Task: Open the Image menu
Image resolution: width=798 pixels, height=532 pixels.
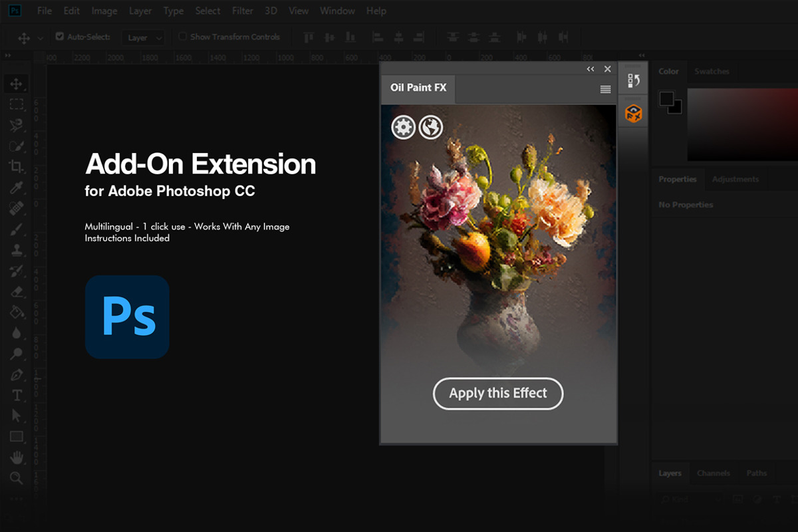Action: point(104,11)
